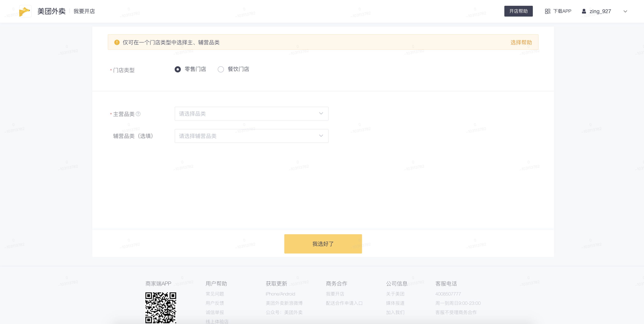
Task: Click the merchant APP QR code image
Action: 161,307
